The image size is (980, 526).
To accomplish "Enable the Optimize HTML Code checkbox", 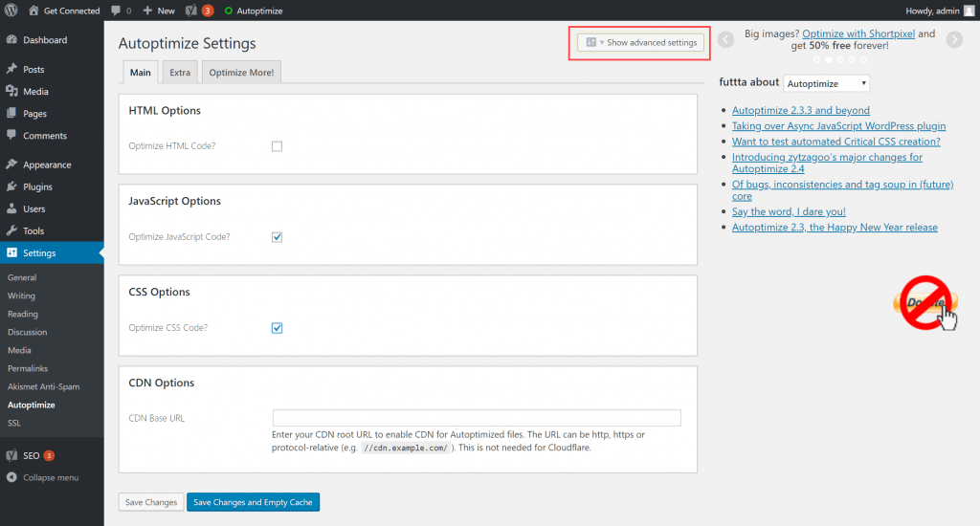I will tap(277, 146).
